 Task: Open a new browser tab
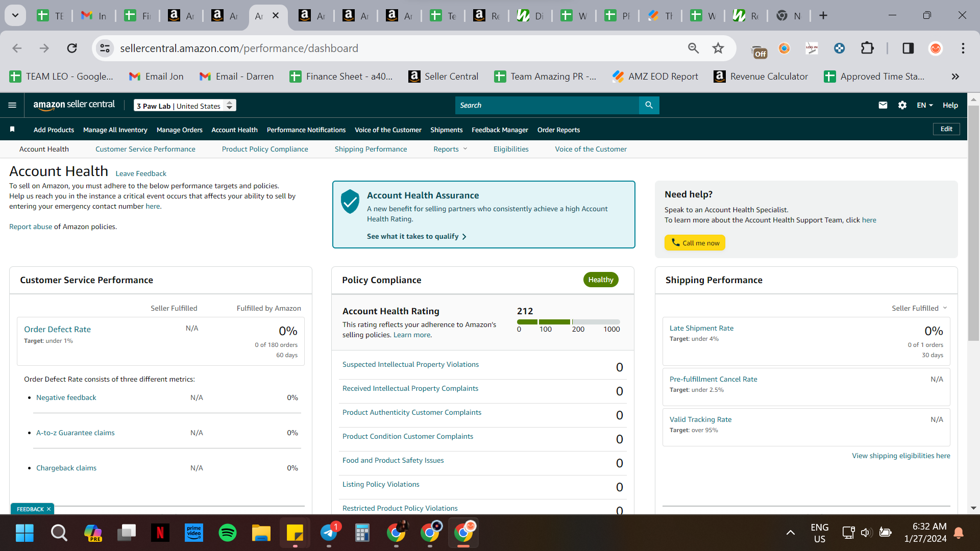823,15
